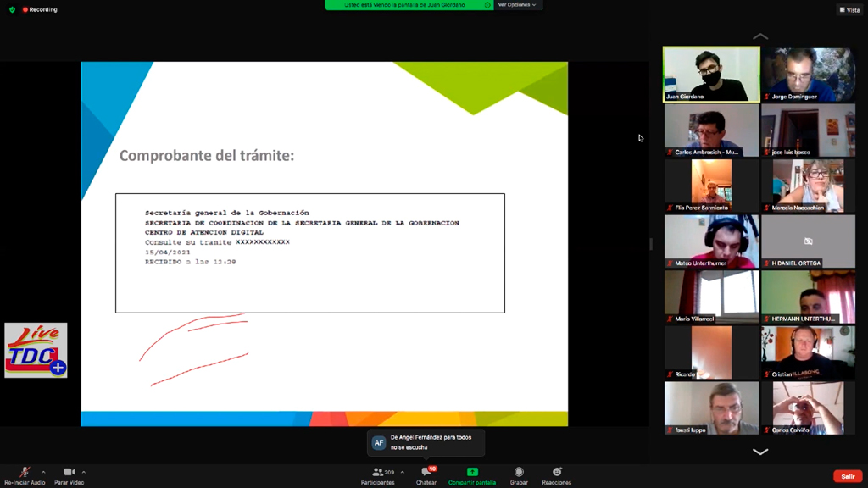The height and width of the screenshot is (488, 868).
Task: Select Marcela Nacachian's video thumbnail
Action: pos(808,185)
